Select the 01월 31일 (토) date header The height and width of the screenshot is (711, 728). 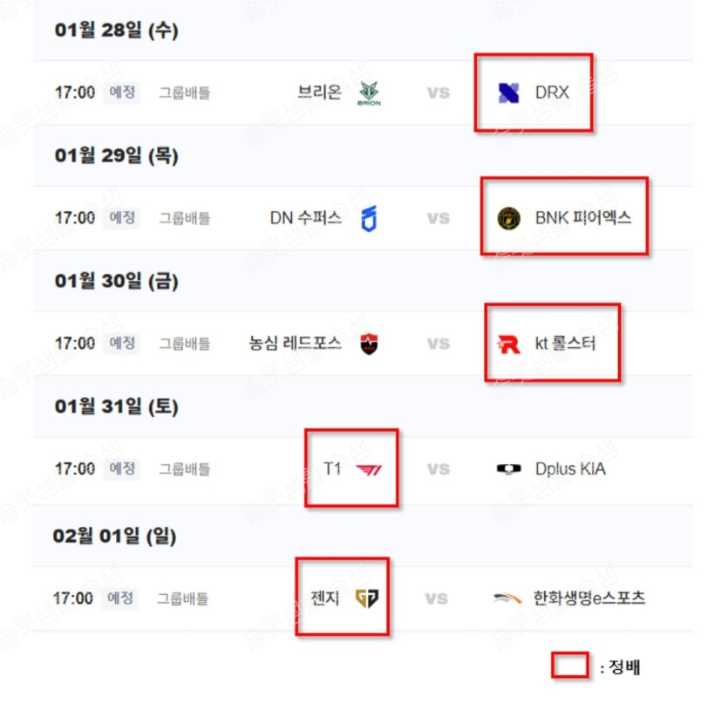tap(116, 406)
